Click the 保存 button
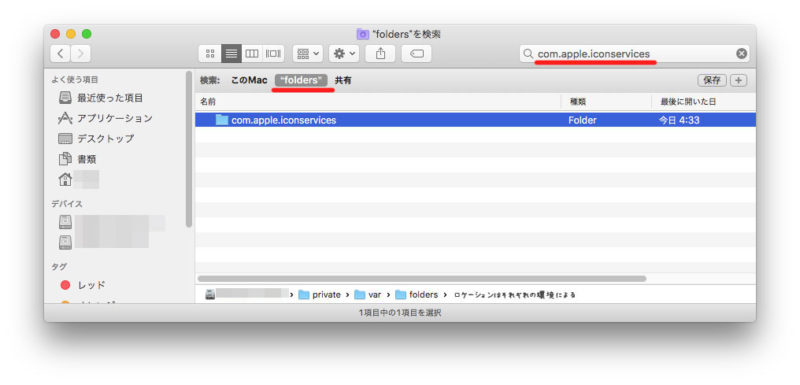The width and height of the screenshot is (800, 385). 712,81
